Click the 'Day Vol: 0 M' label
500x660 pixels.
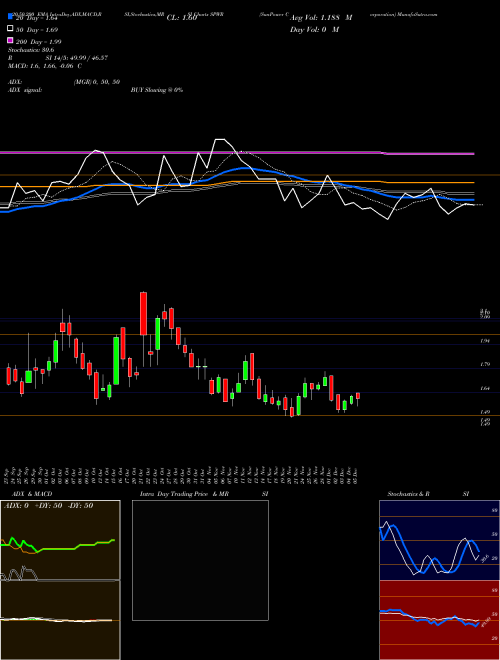314,30
